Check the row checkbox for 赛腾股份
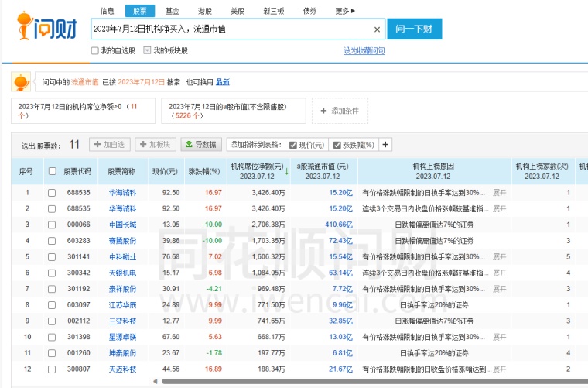This screenshot has width=588, height=388. 52,241
